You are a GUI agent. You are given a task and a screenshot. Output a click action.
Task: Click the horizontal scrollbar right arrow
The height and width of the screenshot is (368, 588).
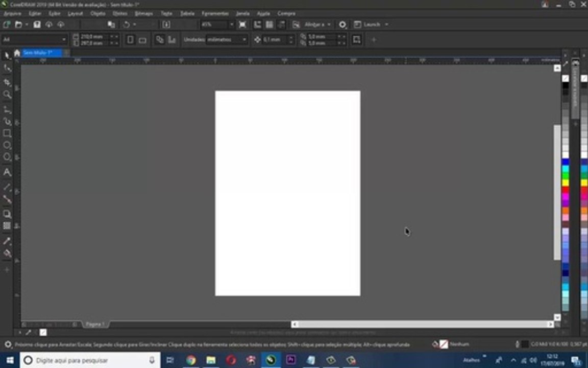point(550,324)
